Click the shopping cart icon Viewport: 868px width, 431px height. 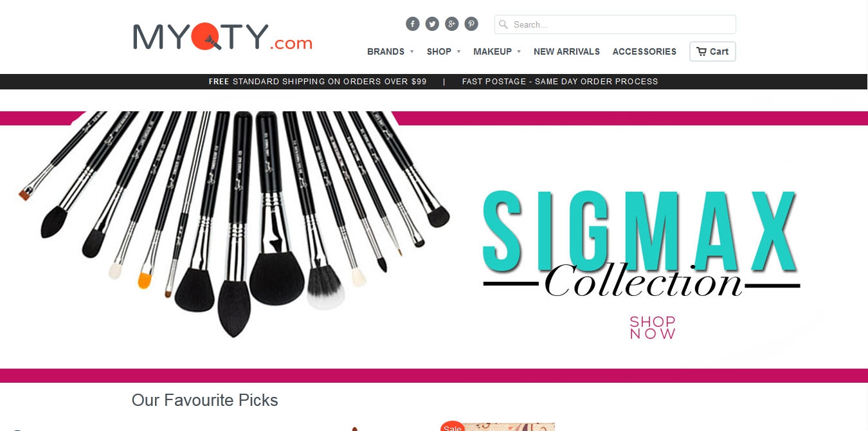701,51
